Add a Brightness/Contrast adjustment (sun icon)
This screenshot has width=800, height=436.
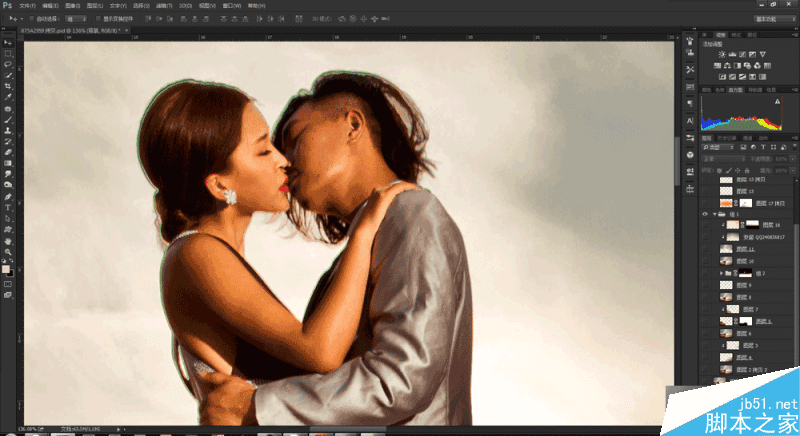[x=722, y=54]
